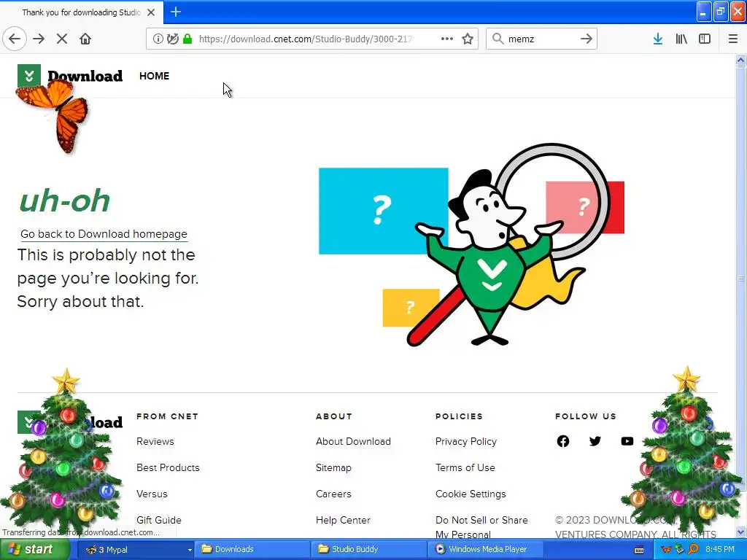Click 'Go back to Download homepage' link
The height and width of the screenshot is (560, 747).
click(104, 234)
